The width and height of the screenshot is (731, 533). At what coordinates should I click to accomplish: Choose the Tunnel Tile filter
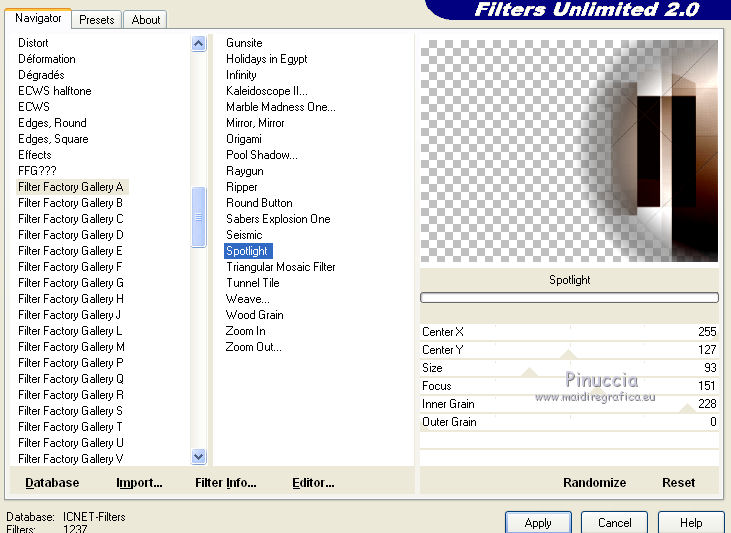(252, 283)
